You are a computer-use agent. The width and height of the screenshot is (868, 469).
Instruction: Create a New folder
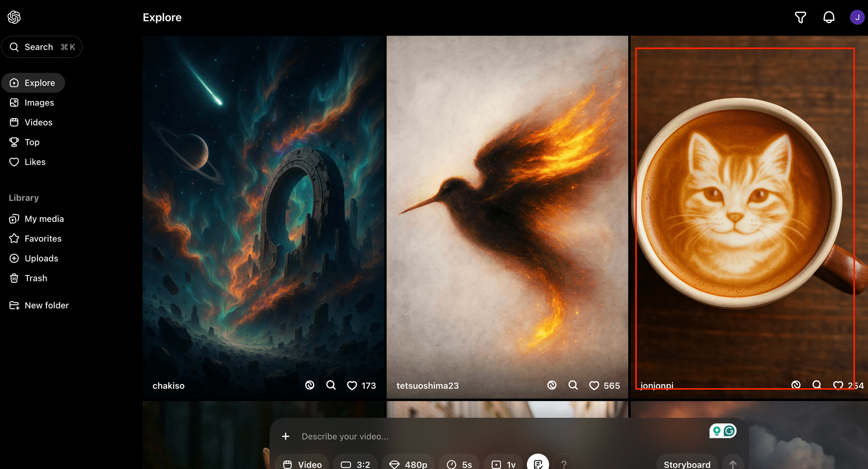39,305
